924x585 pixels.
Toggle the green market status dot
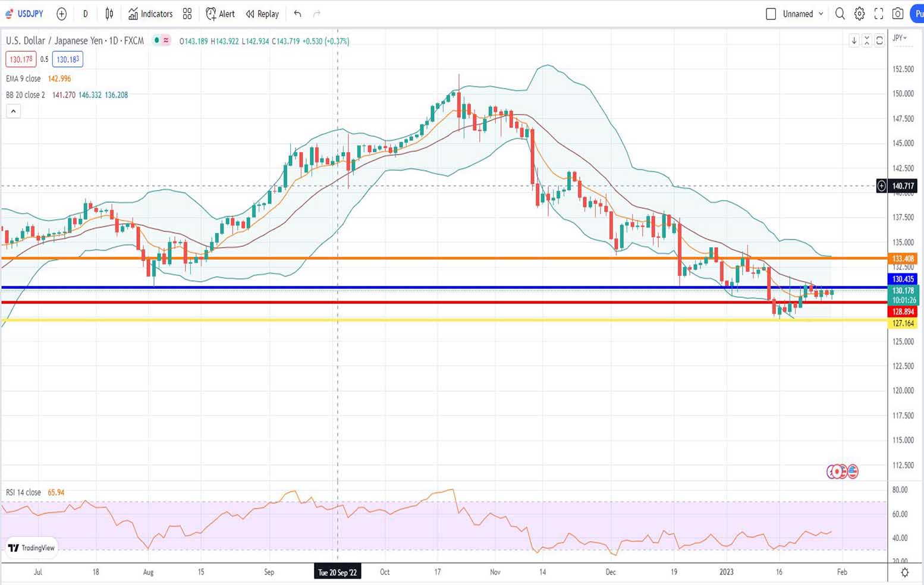pos(156,40)
